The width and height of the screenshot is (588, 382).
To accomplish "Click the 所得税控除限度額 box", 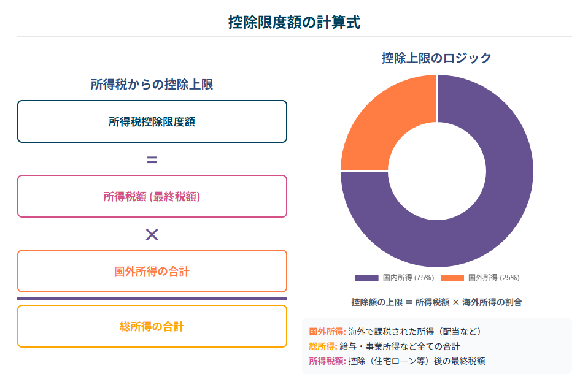I will tap(152, 121).
